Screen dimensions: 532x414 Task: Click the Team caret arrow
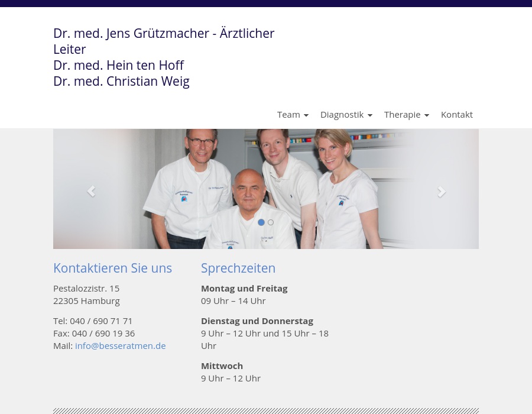[x=306, y=115]
